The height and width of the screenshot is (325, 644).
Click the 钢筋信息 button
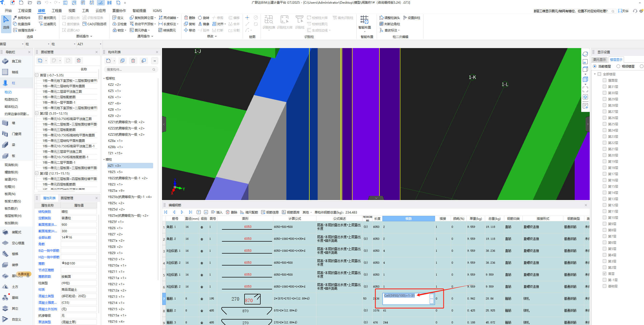[x=270, y=212]
